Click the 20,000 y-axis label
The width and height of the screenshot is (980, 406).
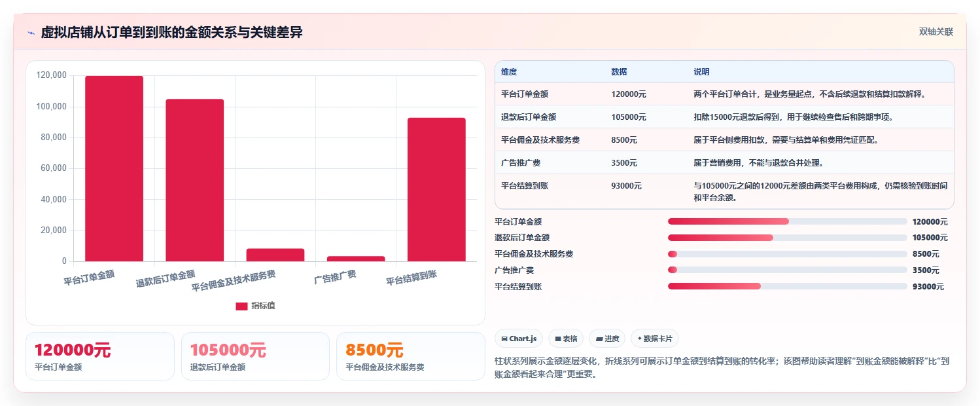tap(53, 231)
